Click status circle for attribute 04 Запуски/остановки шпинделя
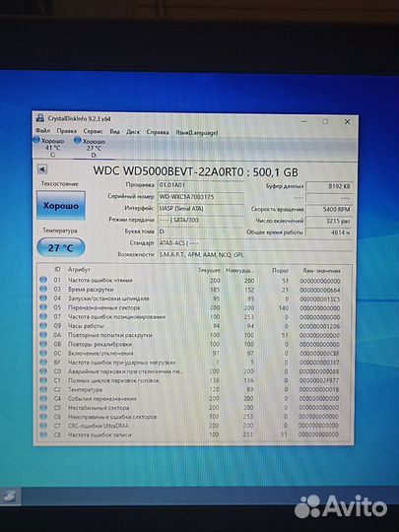 click(43, 298)
